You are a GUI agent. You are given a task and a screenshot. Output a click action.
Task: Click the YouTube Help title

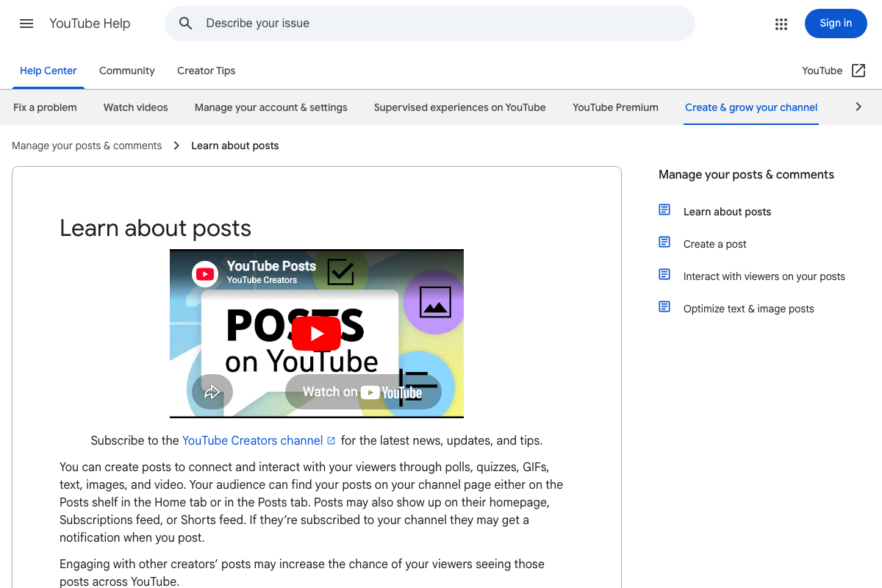[90, 24]
